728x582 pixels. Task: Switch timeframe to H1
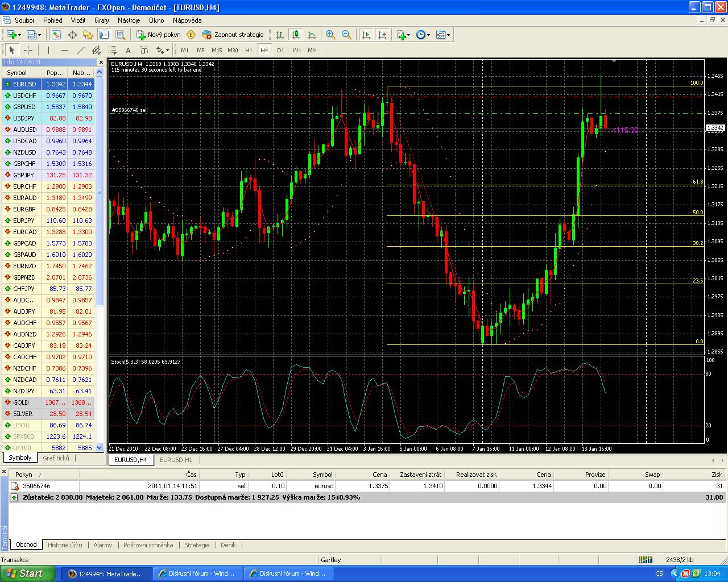[x=249, y=50]
